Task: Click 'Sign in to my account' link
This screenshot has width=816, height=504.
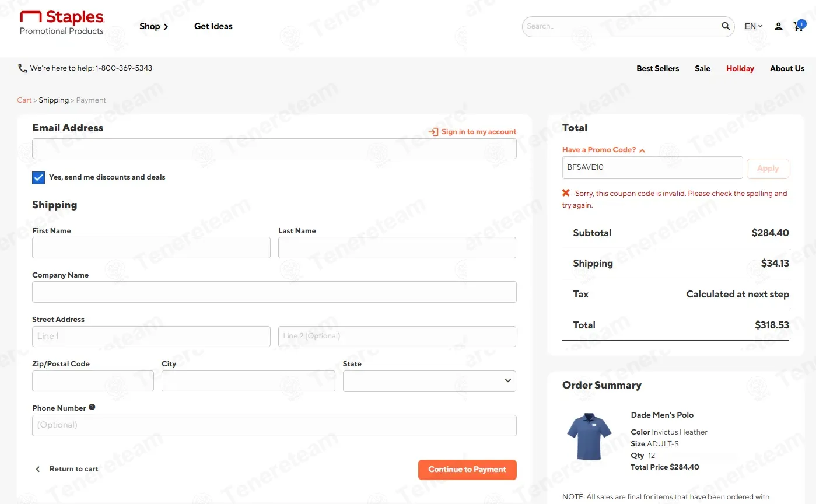Action: tap(479, 132)
